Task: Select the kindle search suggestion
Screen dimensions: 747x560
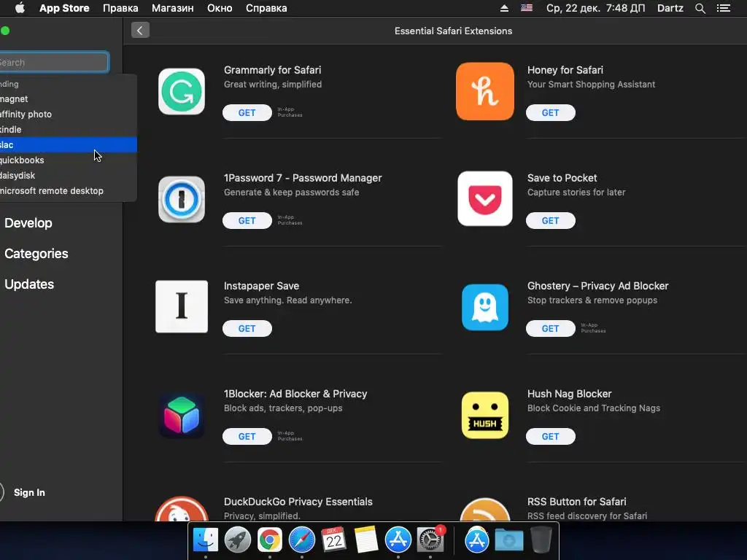Action: [68, 130]
